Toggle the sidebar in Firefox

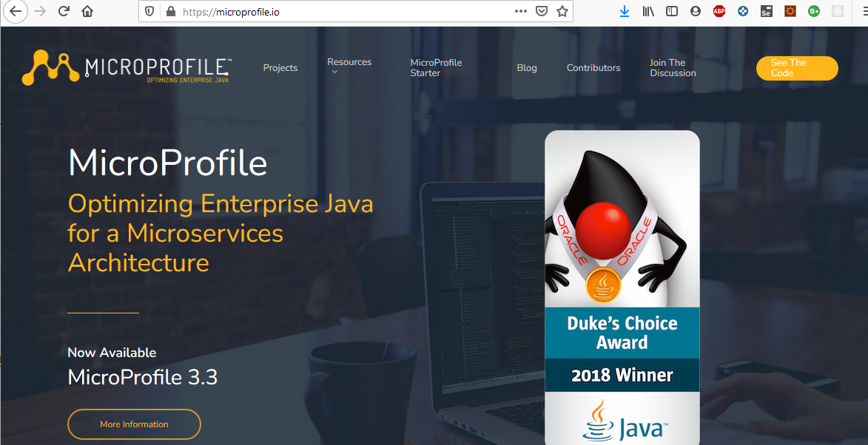[x=672, y=11]
